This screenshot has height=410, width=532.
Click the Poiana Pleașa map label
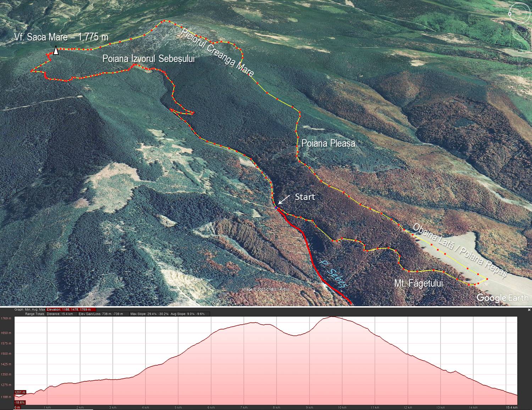(328, 144)
